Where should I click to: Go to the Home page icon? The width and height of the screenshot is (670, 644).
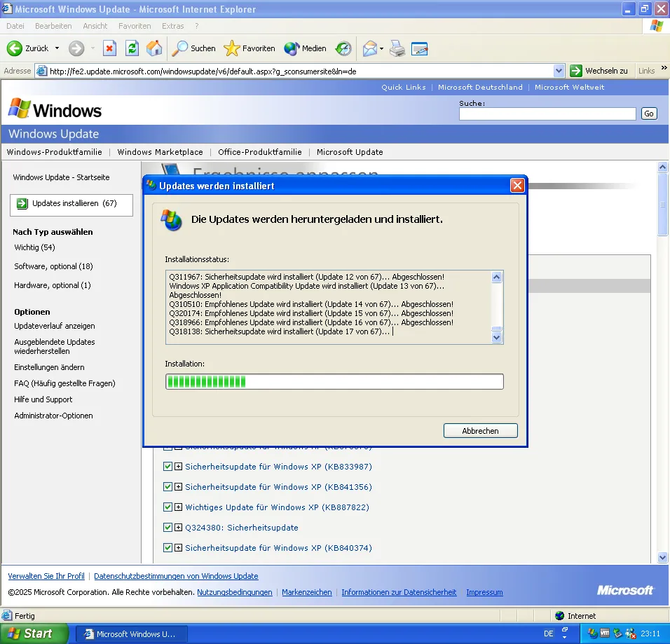tap(154, 48)
